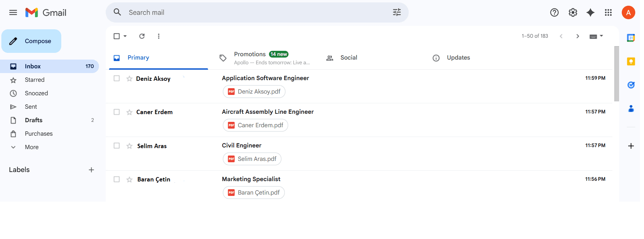This screenshot has width=644, height=239.
Task: Open the Support help icon
Action: click(554, 13)
